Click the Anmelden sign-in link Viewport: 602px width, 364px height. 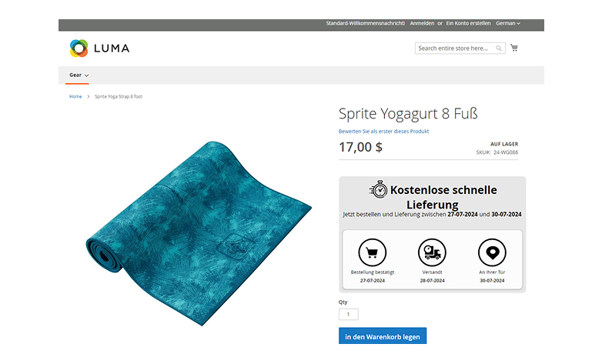click(422, 23)
